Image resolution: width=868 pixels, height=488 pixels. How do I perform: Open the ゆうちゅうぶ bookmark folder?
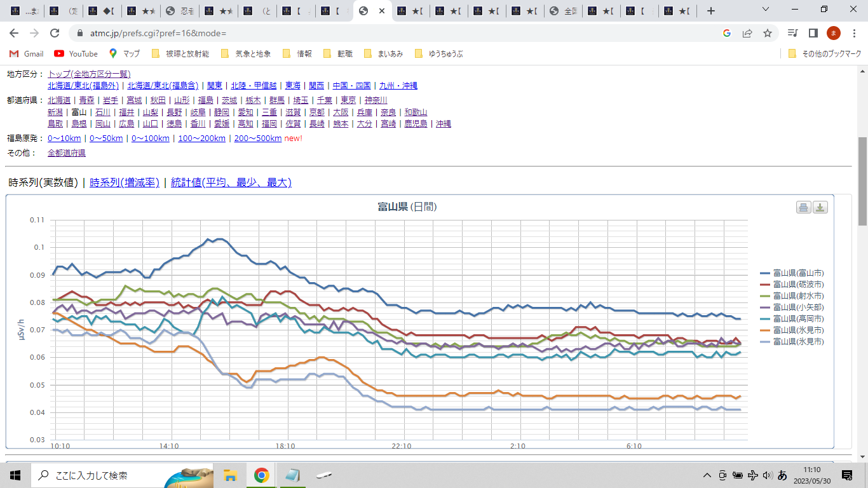coord(438,54)
